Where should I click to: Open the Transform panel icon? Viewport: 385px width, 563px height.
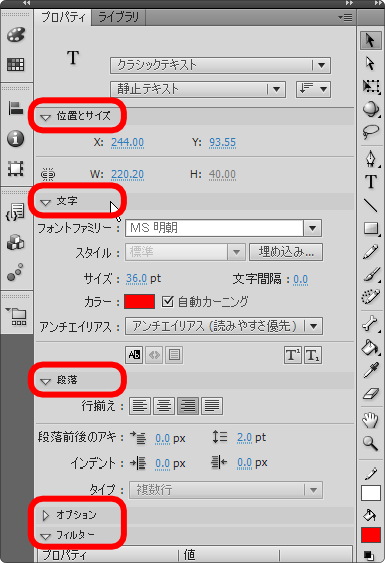[16, 168]
